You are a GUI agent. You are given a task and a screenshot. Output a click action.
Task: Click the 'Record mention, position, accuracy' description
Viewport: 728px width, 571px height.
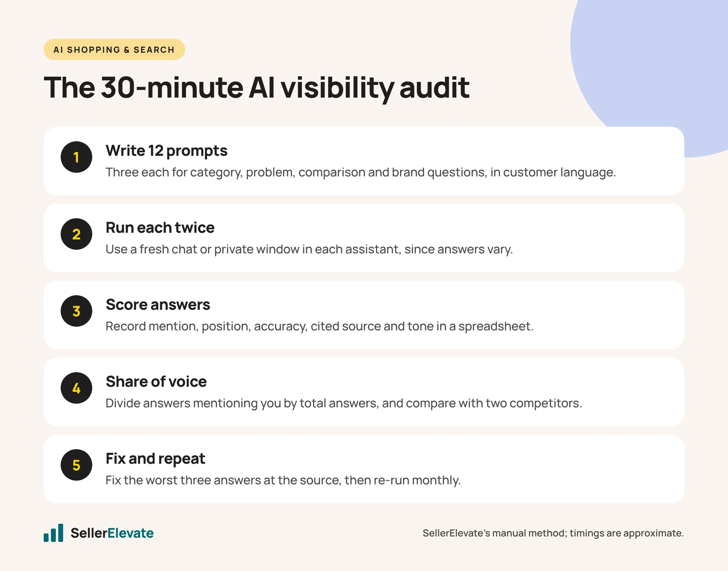(319, 326)
